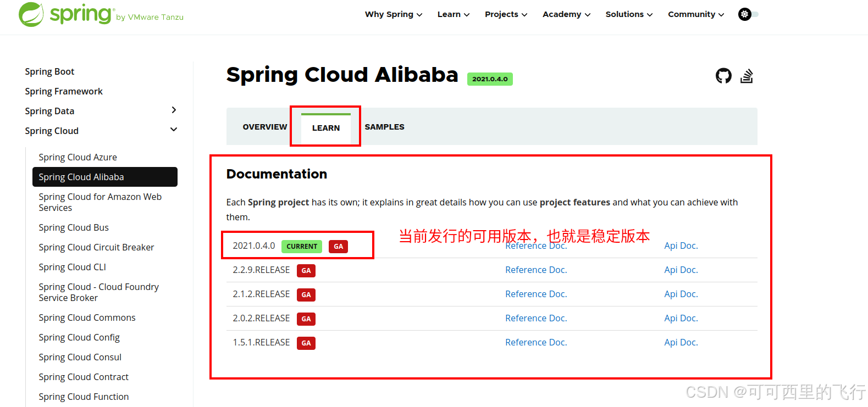This screenshot has height=407, width=868.
Task: Open Api Doc. for 2021.0.4.0
Action: click(x=681, y=246)
